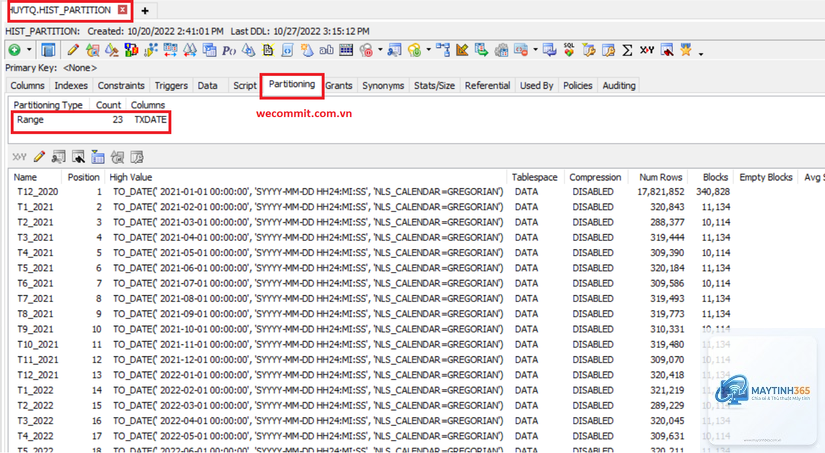825x453 pixels.
Task: Sort by the Position column header
Action: [x=84, y=177]
